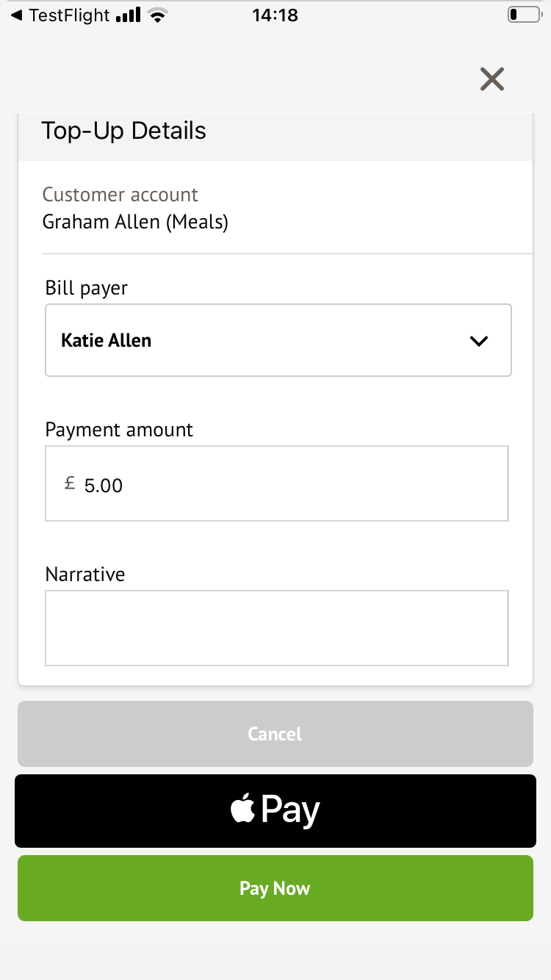Tap the Top-Up Details header

click(x=123, y=130)
